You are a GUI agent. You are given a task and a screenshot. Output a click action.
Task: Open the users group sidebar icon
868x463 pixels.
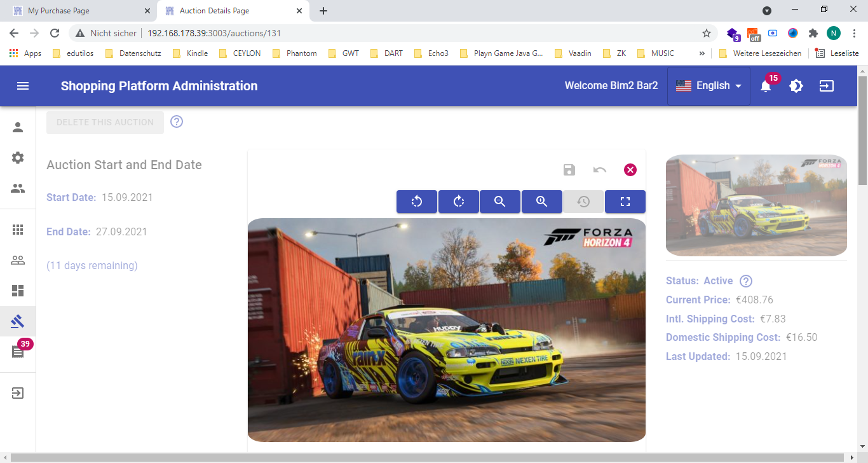(x=18, y=188)
